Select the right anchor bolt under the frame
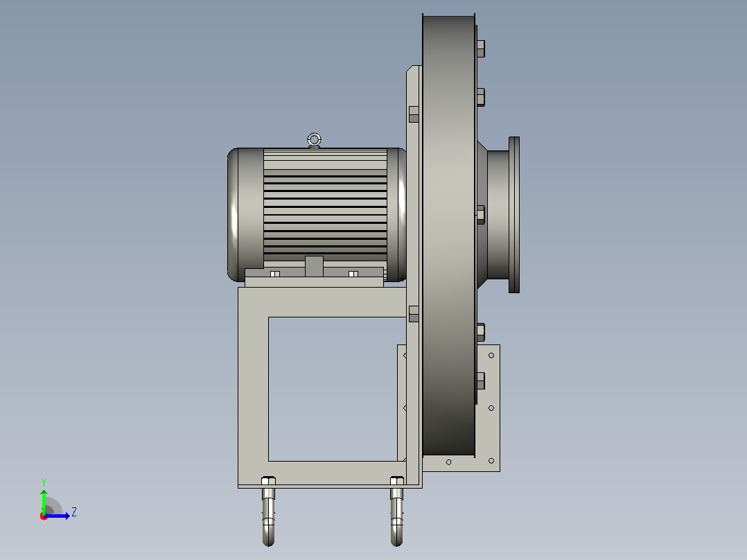Image resolution: width=747 pixels, height=560 pixels. click(397, 511)
